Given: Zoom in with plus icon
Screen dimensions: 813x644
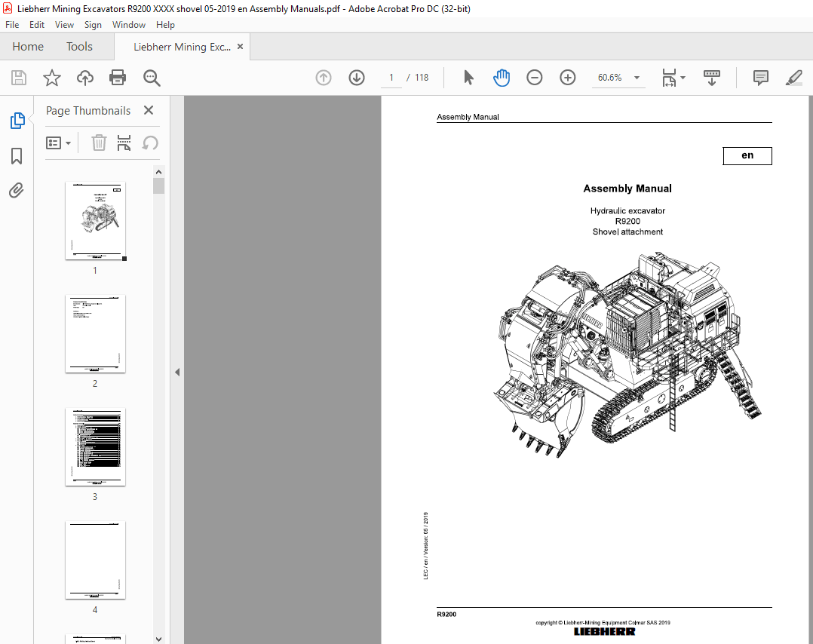Looking at the screenshot, I should coord(568,78).
